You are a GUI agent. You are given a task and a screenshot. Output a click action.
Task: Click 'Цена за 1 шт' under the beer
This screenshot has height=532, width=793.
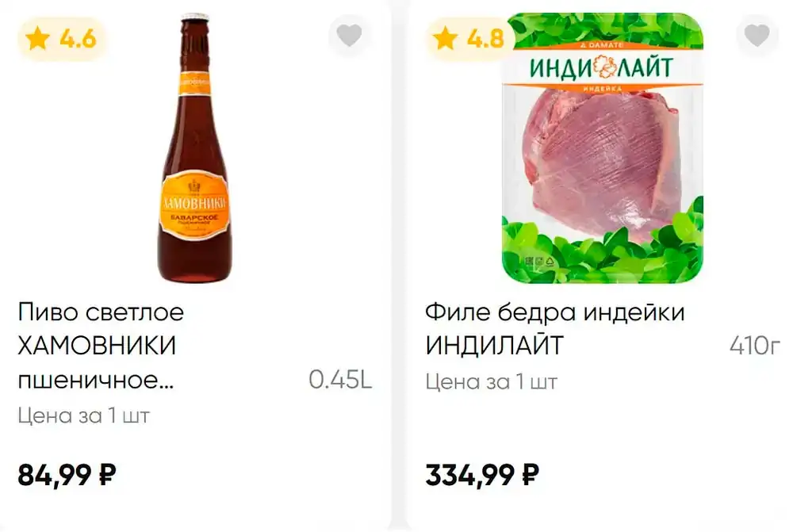click(x=84, y=415)
